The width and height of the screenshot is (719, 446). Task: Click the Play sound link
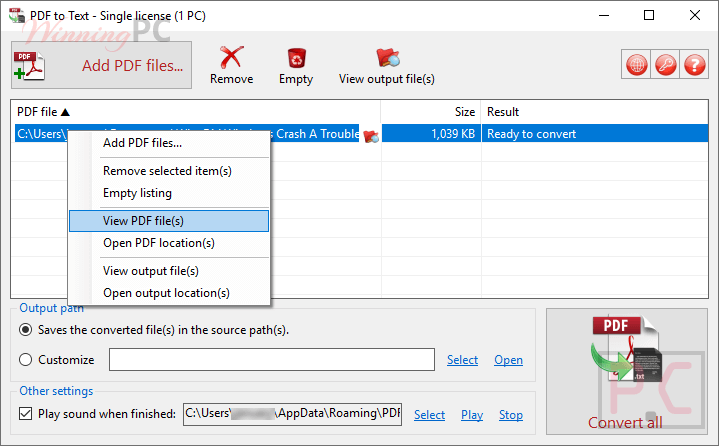pos(472,415)
